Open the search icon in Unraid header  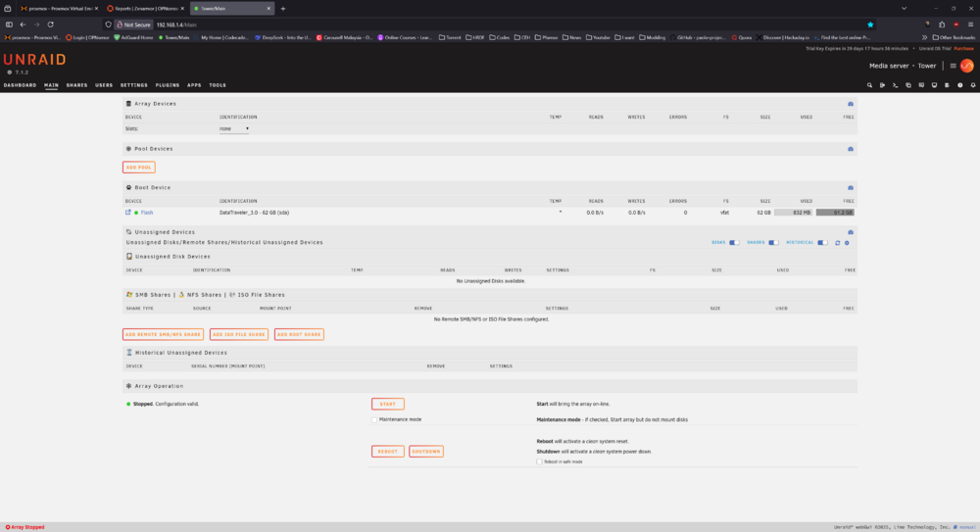pyautogui.click(x=869, y=85)
